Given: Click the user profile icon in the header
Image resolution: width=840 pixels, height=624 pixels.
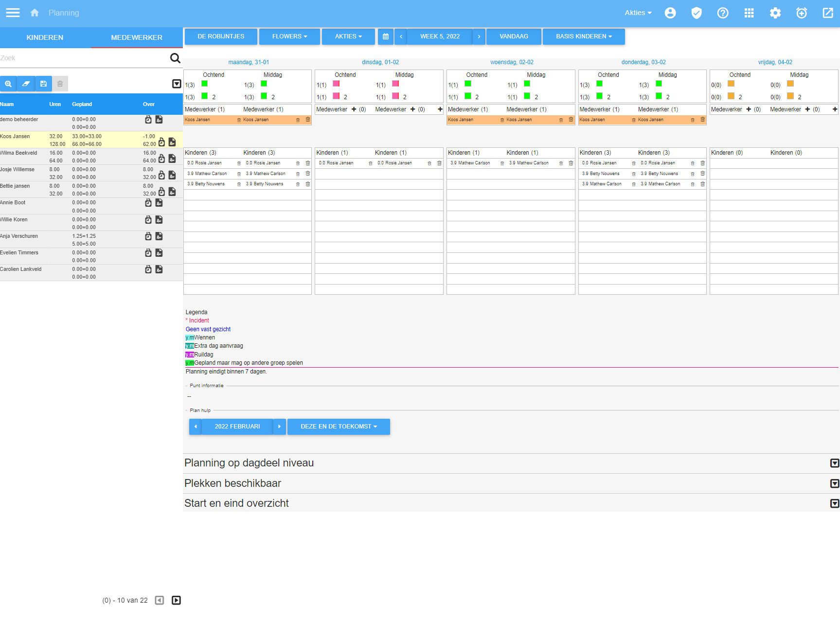Looking at the screenshot, I should (x=670, y=13).
